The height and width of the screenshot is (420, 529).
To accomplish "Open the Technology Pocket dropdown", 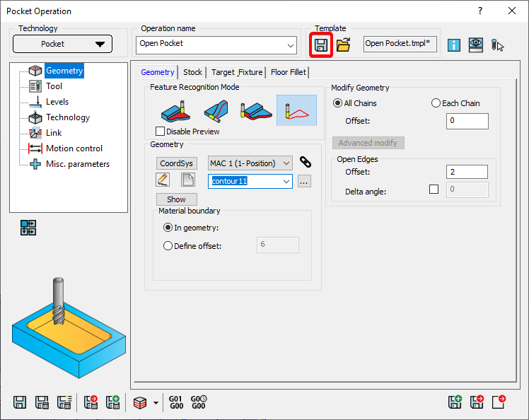I will tap(62, 44).
